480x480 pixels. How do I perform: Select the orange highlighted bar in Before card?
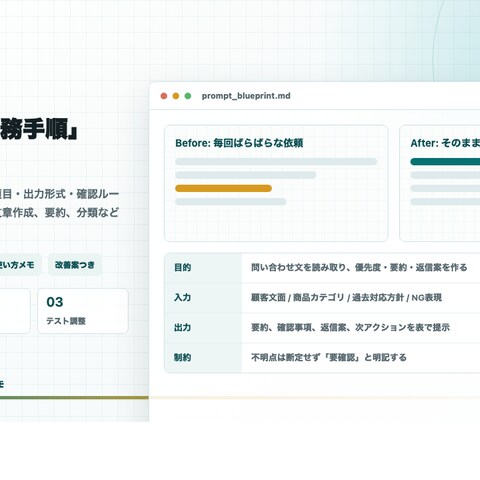(223, 188)
